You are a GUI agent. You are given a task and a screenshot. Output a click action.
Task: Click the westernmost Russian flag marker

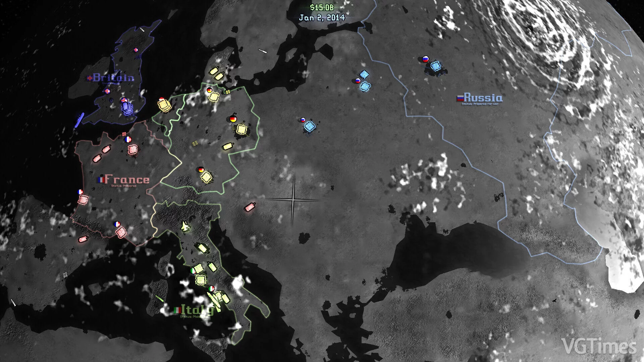[303, 120]
